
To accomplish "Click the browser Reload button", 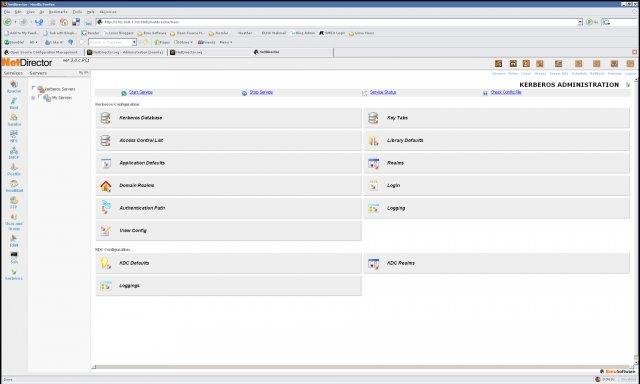I will [x=39, y=22].
